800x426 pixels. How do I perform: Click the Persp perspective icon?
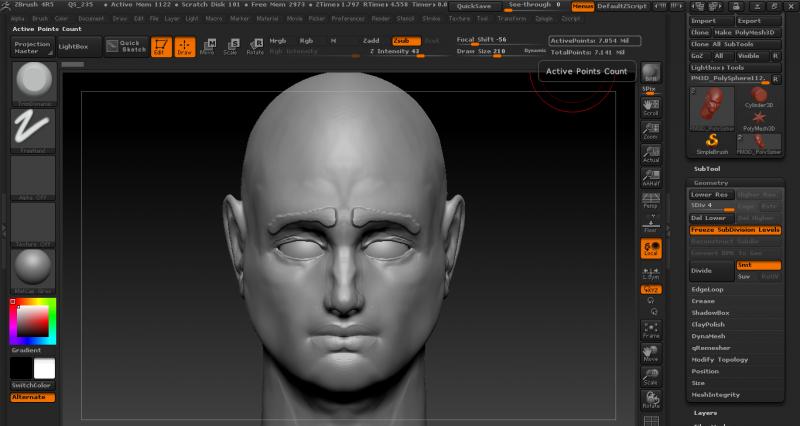tap(651, 199)
